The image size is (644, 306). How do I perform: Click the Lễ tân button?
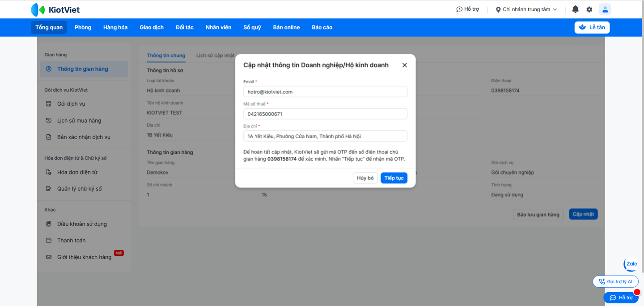coord(592,27)
